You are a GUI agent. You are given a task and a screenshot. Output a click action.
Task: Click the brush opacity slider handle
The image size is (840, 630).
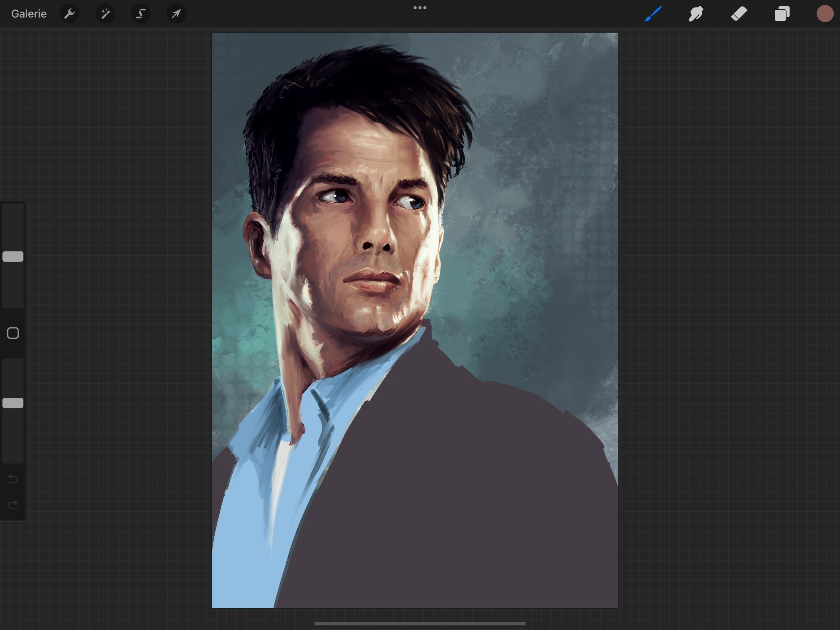(13, 403)
